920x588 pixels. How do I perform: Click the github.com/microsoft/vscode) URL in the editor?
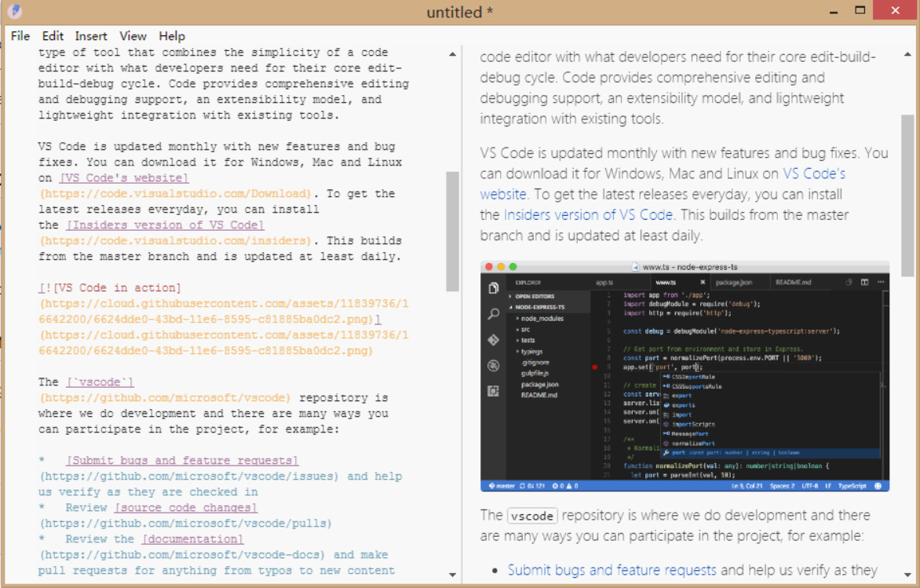[165, 398]
